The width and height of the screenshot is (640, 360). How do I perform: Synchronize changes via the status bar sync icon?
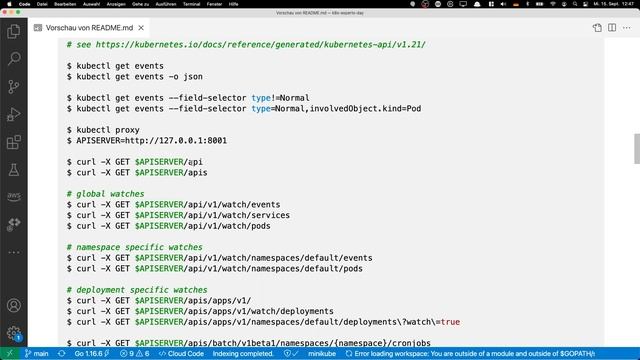pyautogui.click(x=62, y=354)
